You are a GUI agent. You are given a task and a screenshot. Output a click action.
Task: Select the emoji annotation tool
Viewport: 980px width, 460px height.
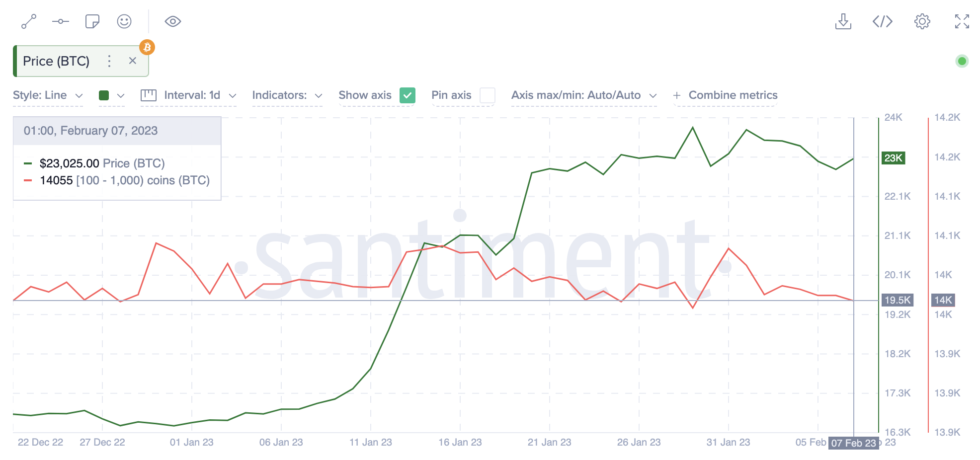tap(124, 21)
